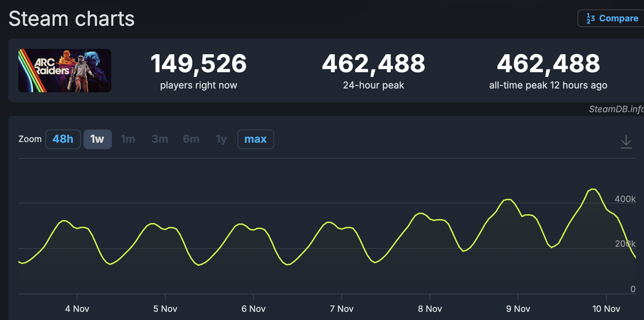Image resolution: width=644 pixels, height=320 pixels.
Task: Choose the 3m zoom option
Action: tap(160, 139)
